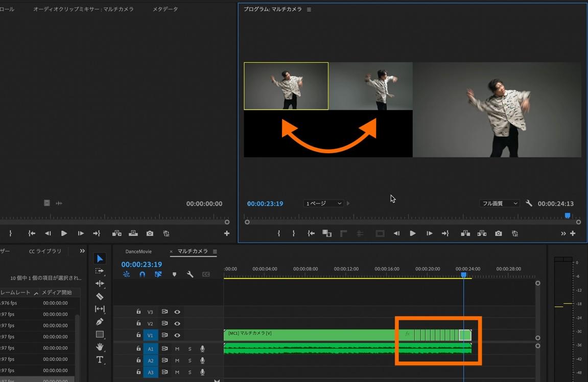Choose the Selection arrow tool
This screenshot has width=588, height=382.
pyautogui.click(x=100, y=259)
